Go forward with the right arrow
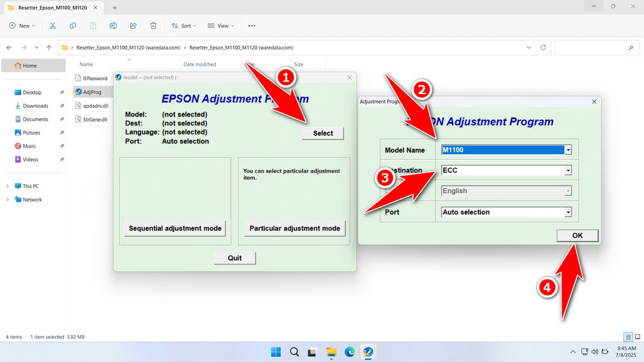This screenshot has height=362, width=644. tap(24, 48)
